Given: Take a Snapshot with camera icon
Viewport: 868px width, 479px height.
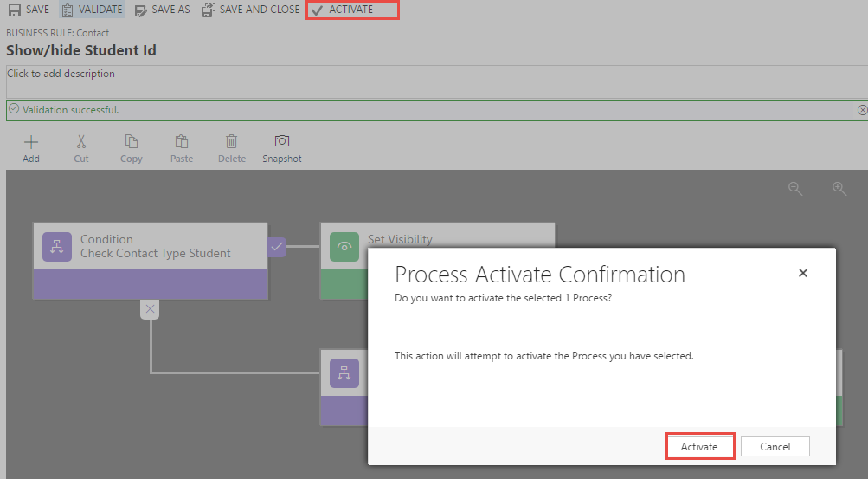Looking at the screenshot, I should [282, 141].
